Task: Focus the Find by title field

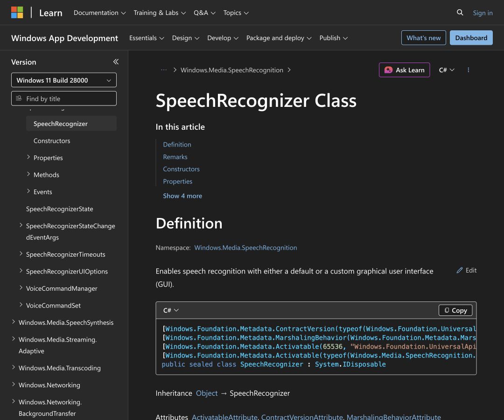Action: coord(64,98)
